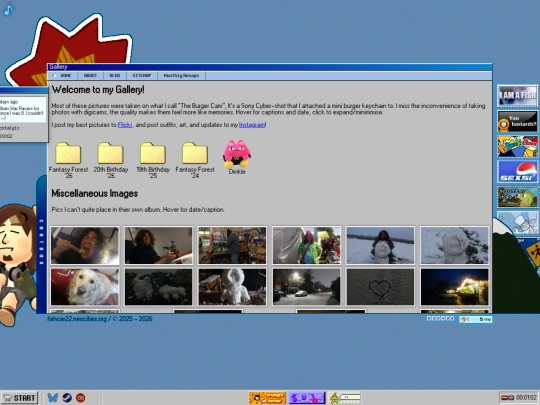
Task: Open the fishcar22.neocities.org footer link
Action: [x=77, y=319]
